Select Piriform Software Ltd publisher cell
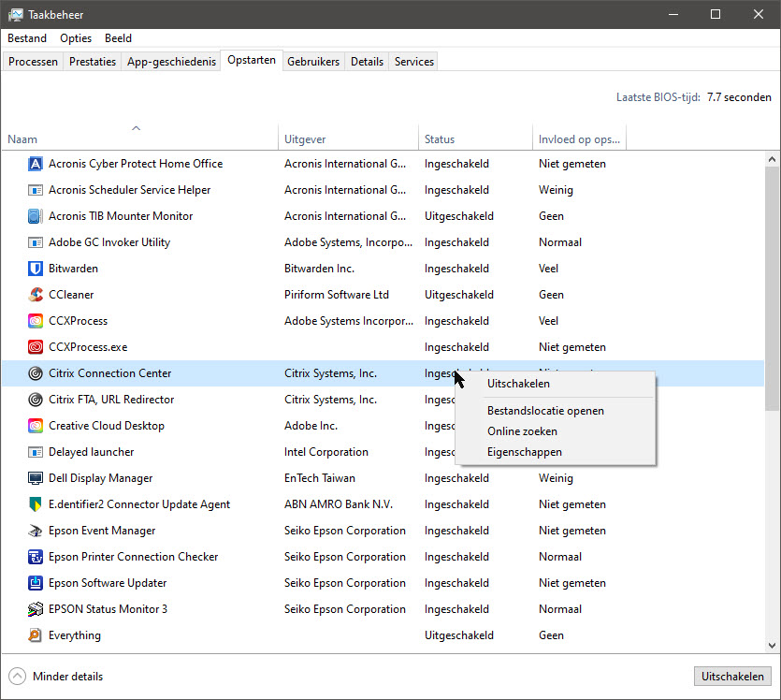Image resolution: width=781 pixels, height=700 pixels. pyautogui.click(x=336, y=295)
